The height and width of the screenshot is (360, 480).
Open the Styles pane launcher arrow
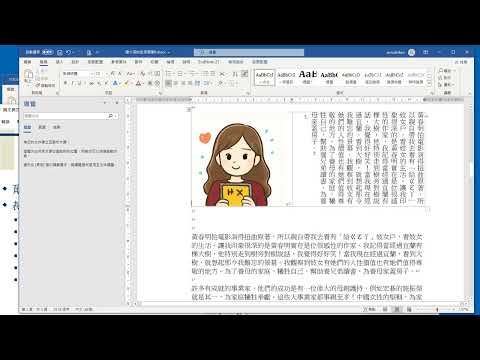point(432,93)
